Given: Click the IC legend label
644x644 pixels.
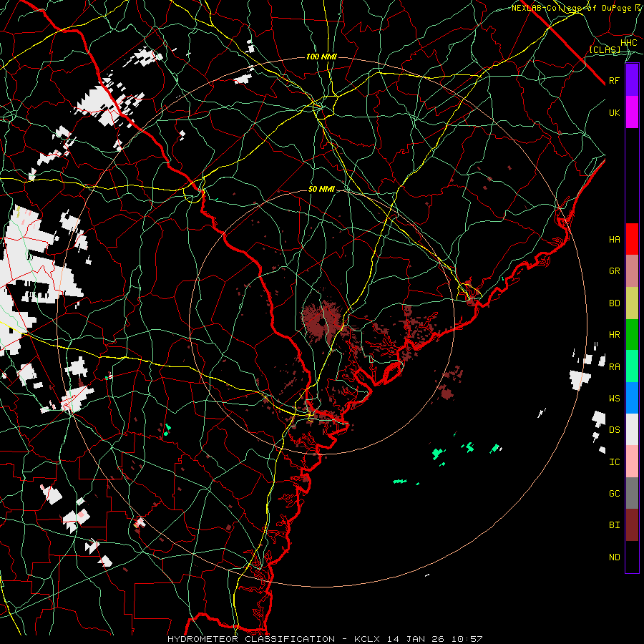Looking at the screenshot, I should click(x=614, y=462).
